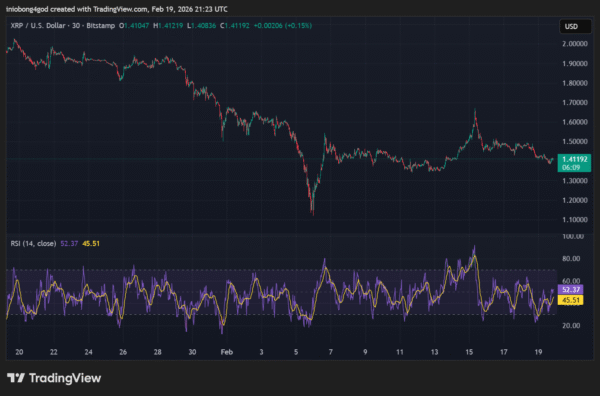This screenshot has height=396, width=600.
Task: Click the RSI 60.00 scale label
Action: [571, 281]
